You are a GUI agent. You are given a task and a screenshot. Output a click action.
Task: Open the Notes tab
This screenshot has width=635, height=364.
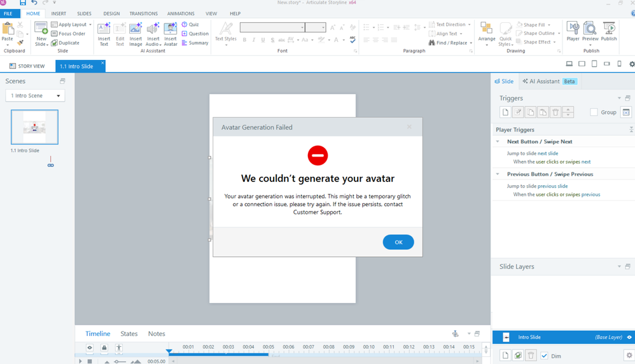pyautogui.click(x=157, y=333)
